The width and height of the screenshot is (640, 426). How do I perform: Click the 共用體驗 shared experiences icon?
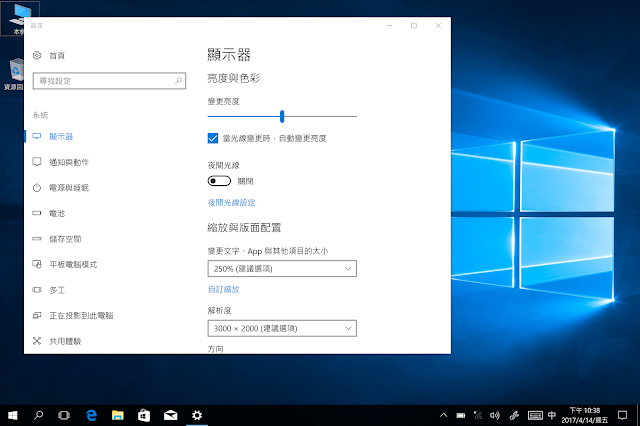click(37, 341)
